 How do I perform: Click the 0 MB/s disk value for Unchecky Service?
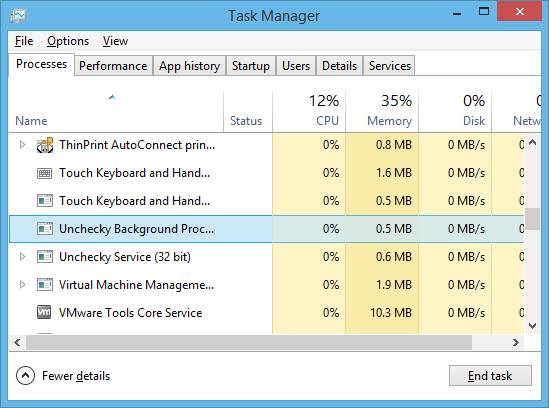click(x=466, y=257)
